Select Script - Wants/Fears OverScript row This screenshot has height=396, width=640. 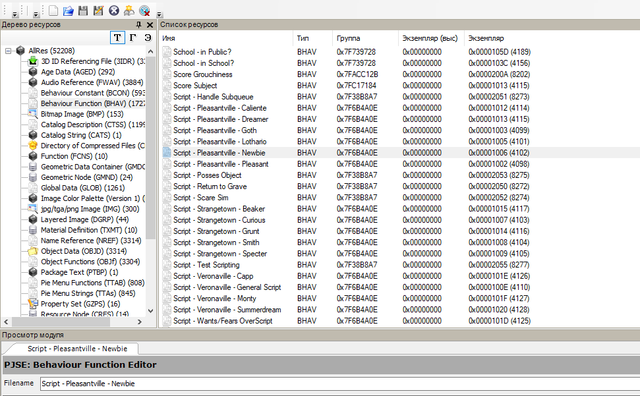[400, 321]
